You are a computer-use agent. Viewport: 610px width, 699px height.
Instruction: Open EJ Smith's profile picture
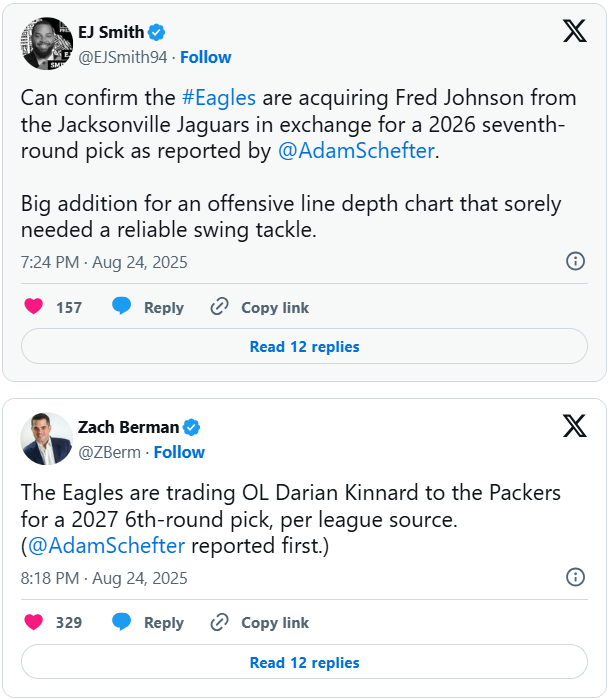click(x=46, y=43)
